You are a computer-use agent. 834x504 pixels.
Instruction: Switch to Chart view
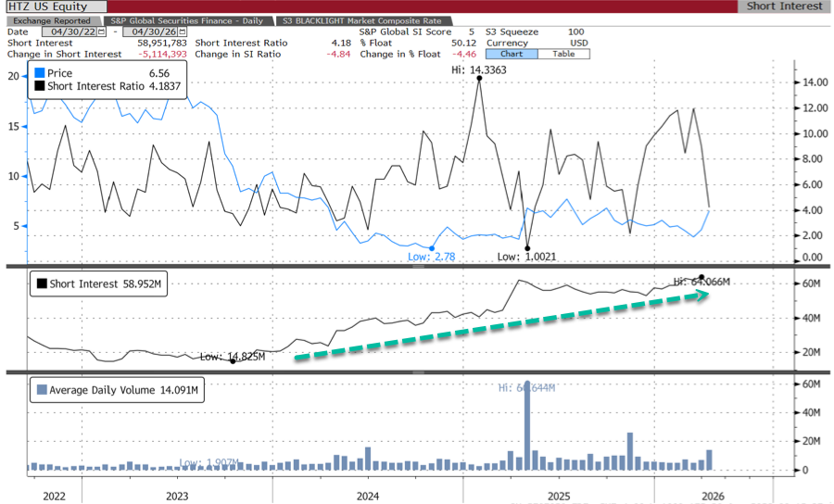point(512,54)
